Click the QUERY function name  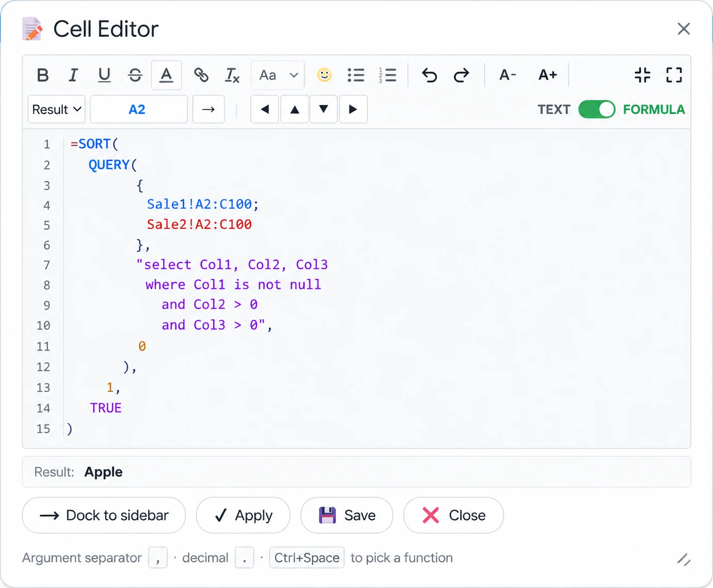[109, 165]
